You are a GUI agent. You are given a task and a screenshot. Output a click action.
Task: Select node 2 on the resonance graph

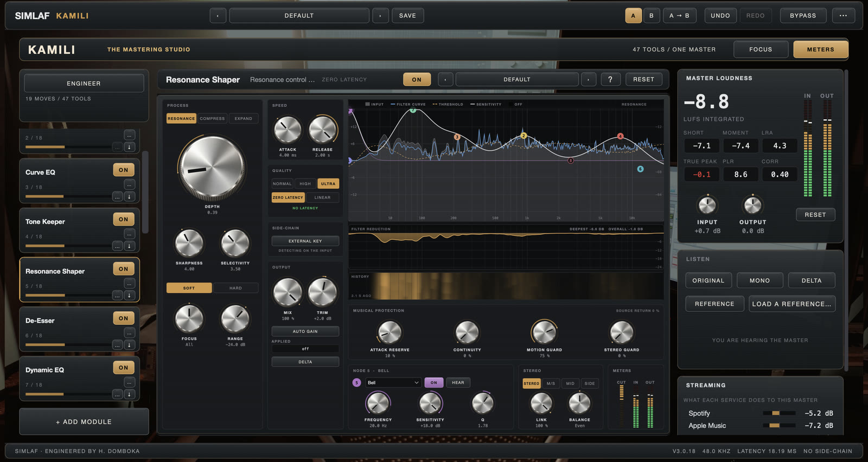(x=524, y=136)
